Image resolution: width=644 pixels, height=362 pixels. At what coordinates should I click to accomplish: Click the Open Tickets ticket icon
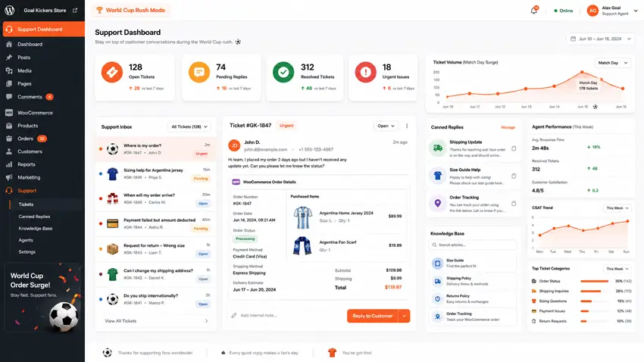(111, 72)
